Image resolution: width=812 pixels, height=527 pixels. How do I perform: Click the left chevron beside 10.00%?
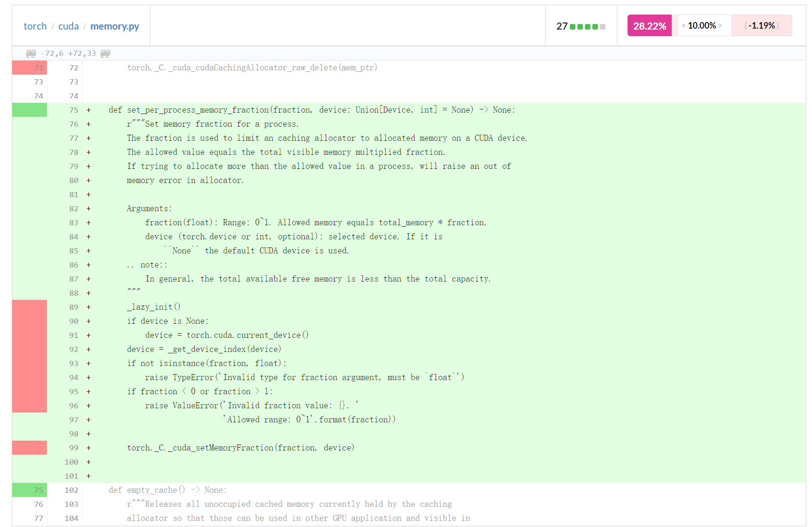tap(683, 25)
